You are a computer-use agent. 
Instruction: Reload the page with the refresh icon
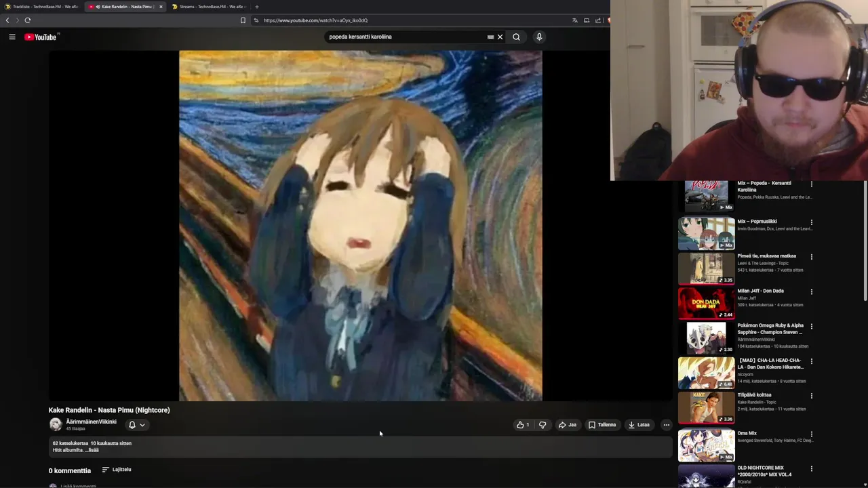pyautogui.click(x=28, y=20)
